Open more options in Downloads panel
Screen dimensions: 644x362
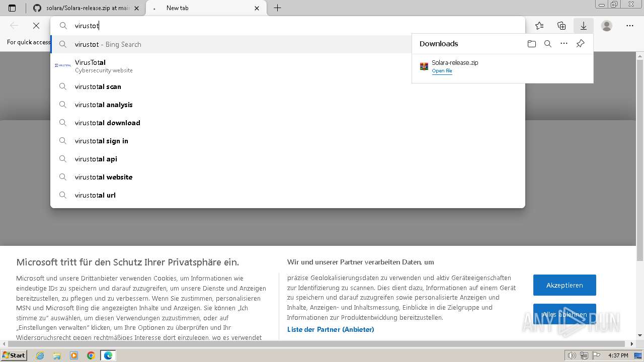[564, 44]
